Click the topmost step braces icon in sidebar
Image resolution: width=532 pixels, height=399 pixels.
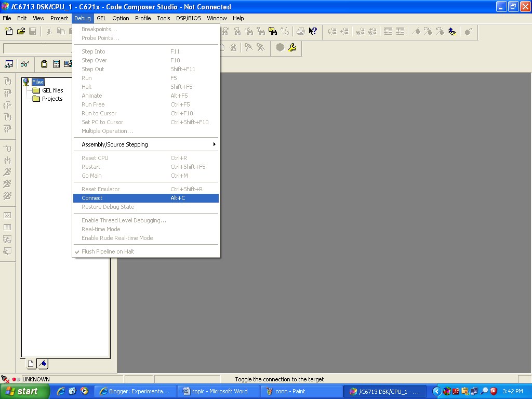(7, 81)
